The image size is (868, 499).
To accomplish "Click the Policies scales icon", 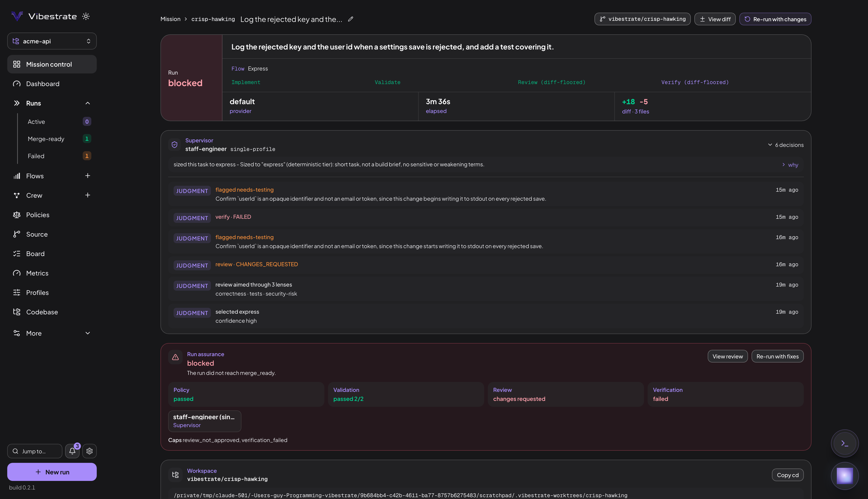I will click(x=17, y=215).
